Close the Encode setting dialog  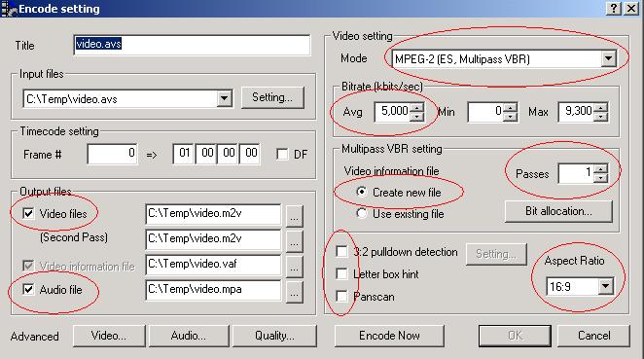(631, 8)
